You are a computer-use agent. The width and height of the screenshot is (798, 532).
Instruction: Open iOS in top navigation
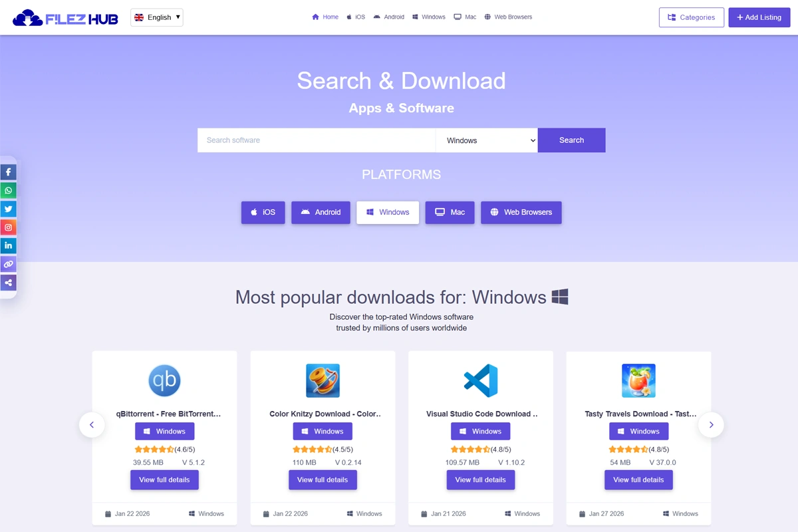[356, 17]
